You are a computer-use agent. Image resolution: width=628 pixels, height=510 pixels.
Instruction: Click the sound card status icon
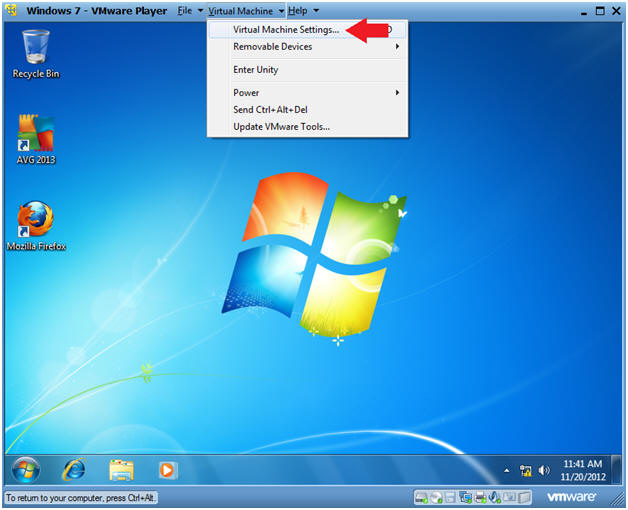(495, 498)
